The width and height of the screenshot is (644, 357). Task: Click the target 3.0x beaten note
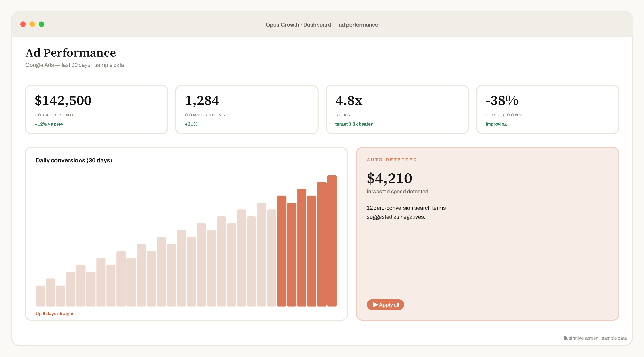(x=354, y=124)
